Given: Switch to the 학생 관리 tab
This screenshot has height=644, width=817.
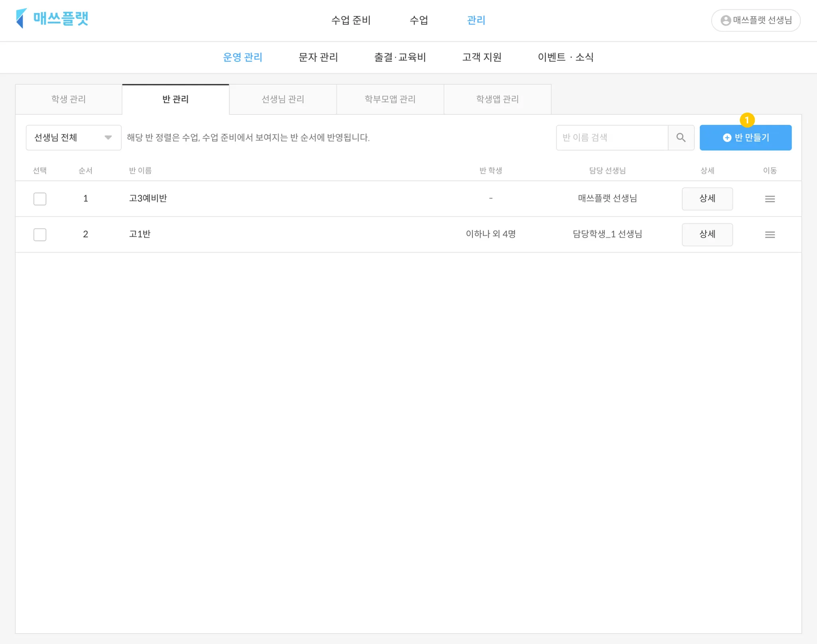Looking at the screenshot, I should tap(69, 99).
